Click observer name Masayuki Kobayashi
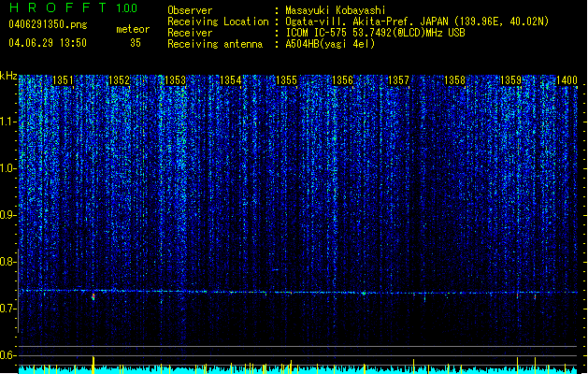This screenshot has height=374, width=588. tap(335, 10)
